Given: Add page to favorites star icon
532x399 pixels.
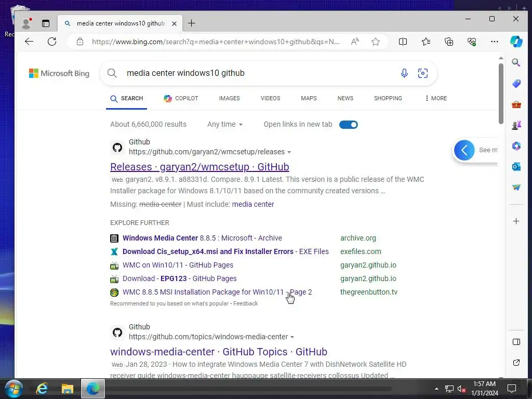Looking at the screenshot, I should (x=375, y=42).
